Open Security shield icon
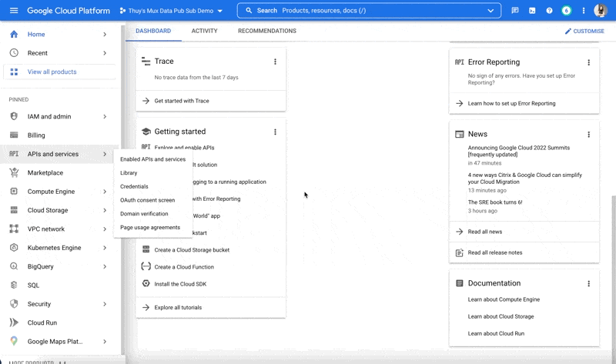 (x=14, y=303)
